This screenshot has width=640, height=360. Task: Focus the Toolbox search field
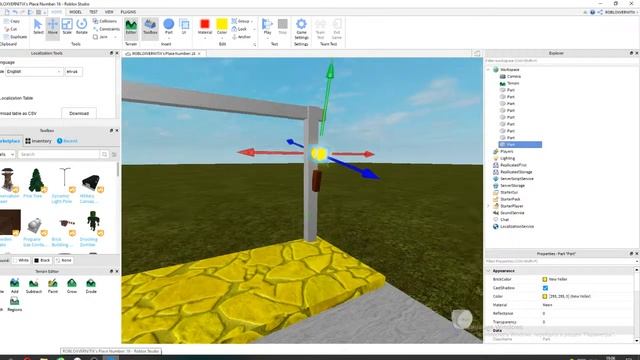tap(59, 154)
